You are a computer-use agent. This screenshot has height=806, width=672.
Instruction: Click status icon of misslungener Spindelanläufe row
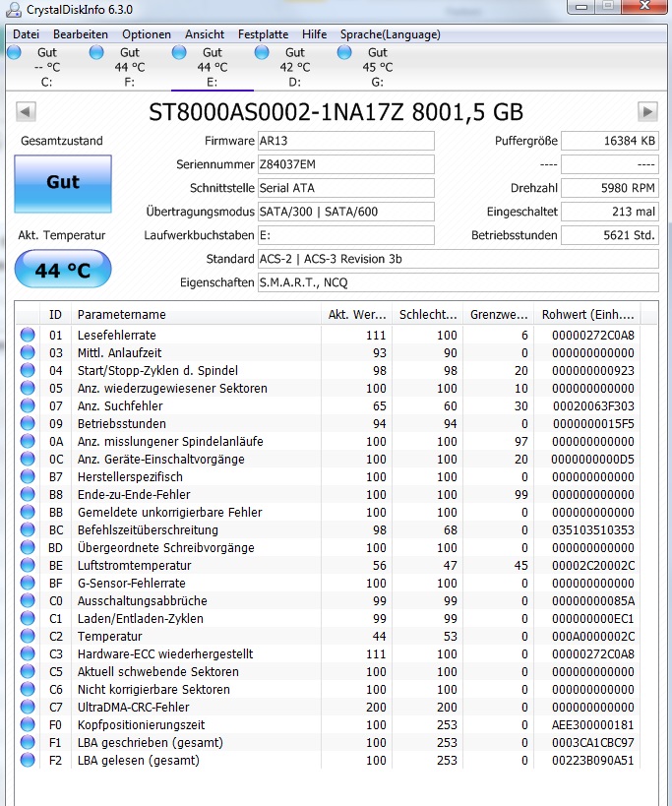coord(28,441)
